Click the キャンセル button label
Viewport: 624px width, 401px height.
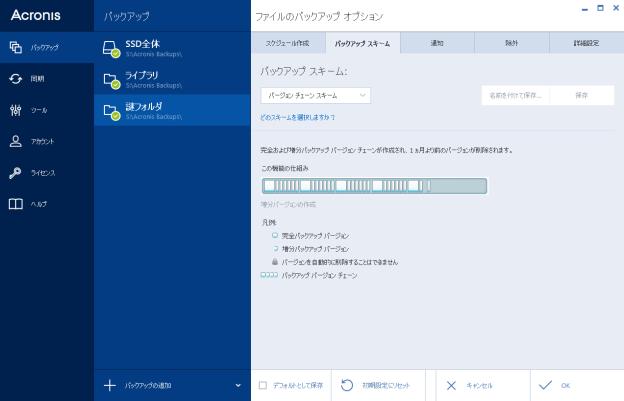tap(480, 385)
